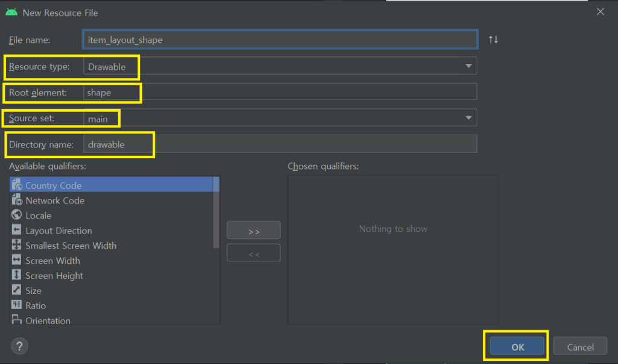Click the Layout Direction arrow icon
The image size is (618, 364).
click(x=16, y=231)
